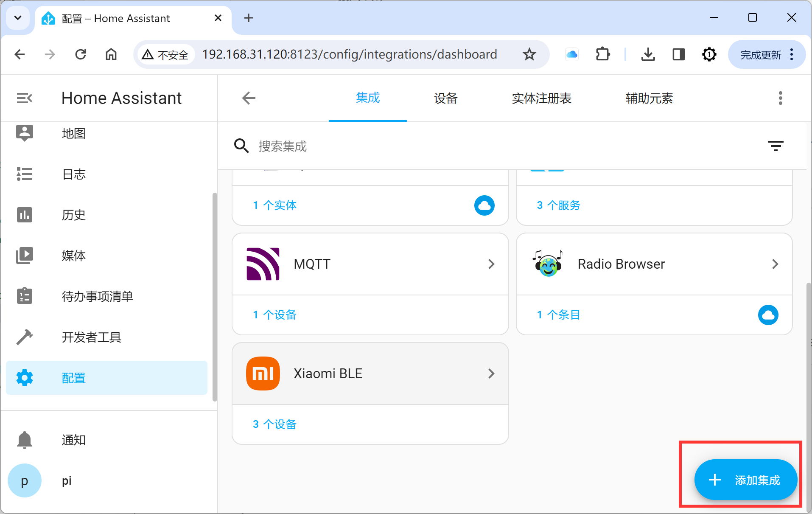Collapse the Home Assistant sidebar menu icon
The width and height of the screenshot is (812, 514).
pos(25,98)
